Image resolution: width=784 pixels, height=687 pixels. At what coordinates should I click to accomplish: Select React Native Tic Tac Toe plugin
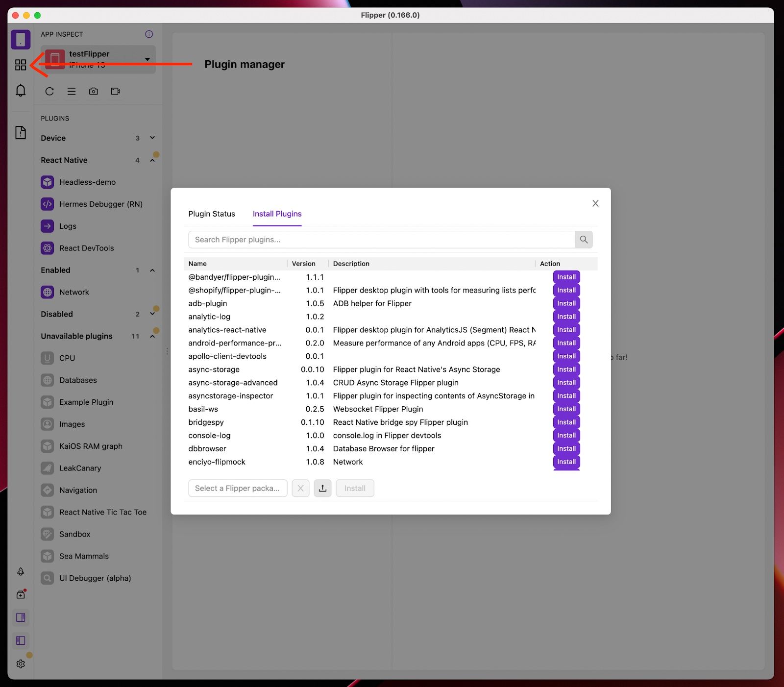(103, 512)
